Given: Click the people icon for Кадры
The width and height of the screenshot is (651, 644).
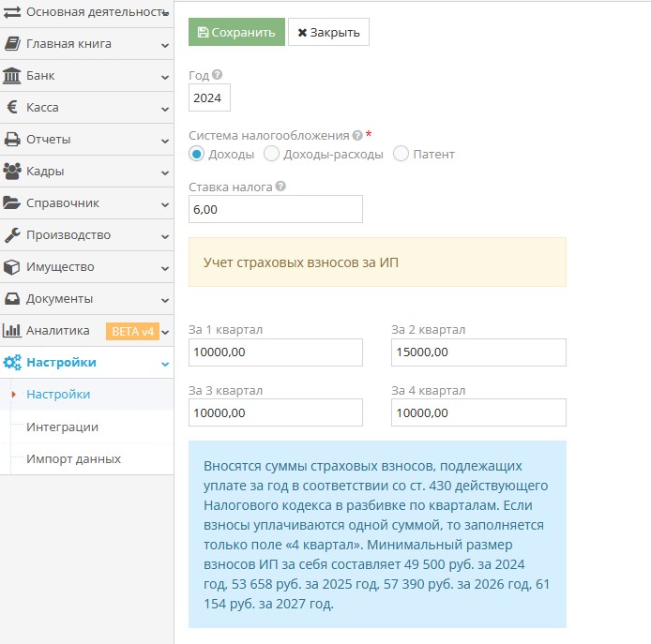Looking at the screenshot, I should tap(12, 171).
